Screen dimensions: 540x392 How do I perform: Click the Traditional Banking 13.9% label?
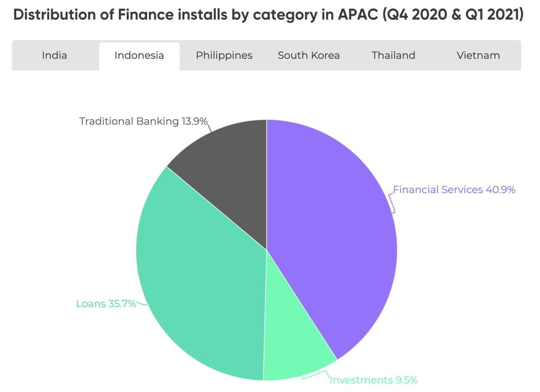[143, 121]
